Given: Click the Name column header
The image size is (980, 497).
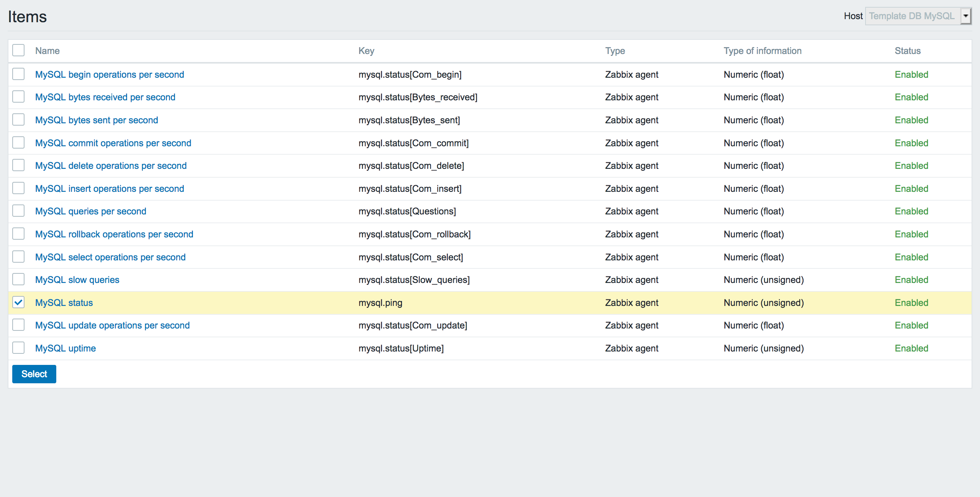Looking at the screenshot, I should 47,51.
